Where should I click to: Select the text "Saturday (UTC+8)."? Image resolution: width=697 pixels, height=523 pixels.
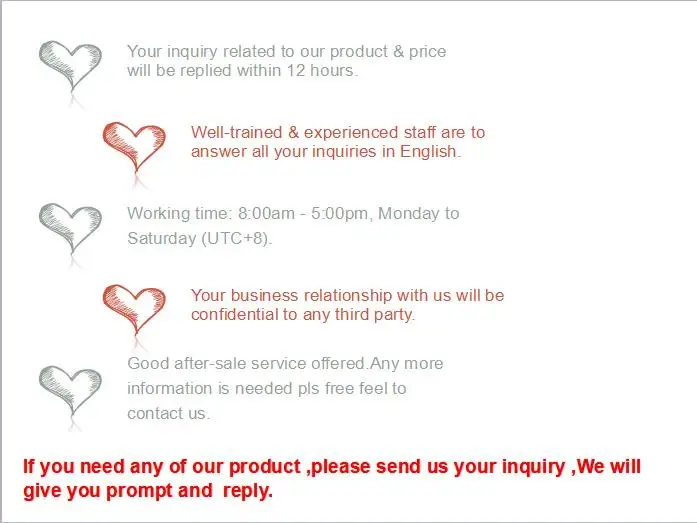tap(199, 239)
